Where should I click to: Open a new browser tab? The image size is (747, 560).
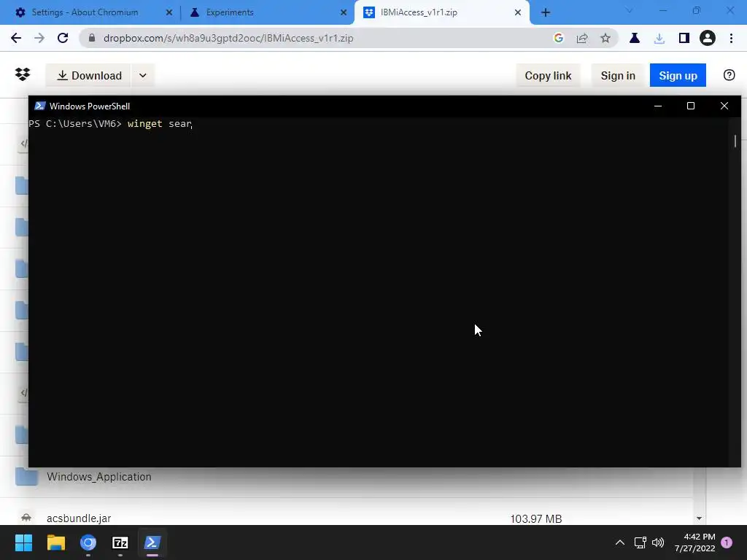(x=546, y=12)
